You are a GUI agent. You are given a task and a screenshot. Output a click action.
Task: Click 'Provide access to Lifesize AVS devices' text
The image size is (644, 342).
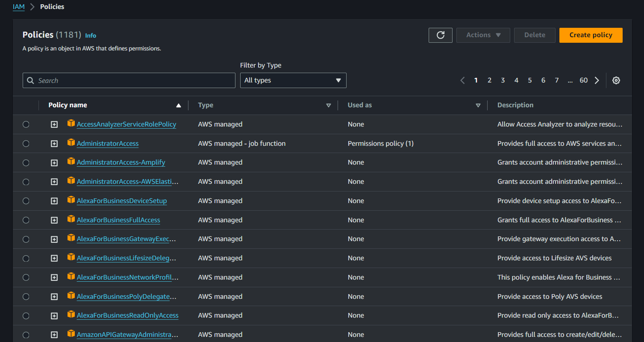(x=554, y=258)
